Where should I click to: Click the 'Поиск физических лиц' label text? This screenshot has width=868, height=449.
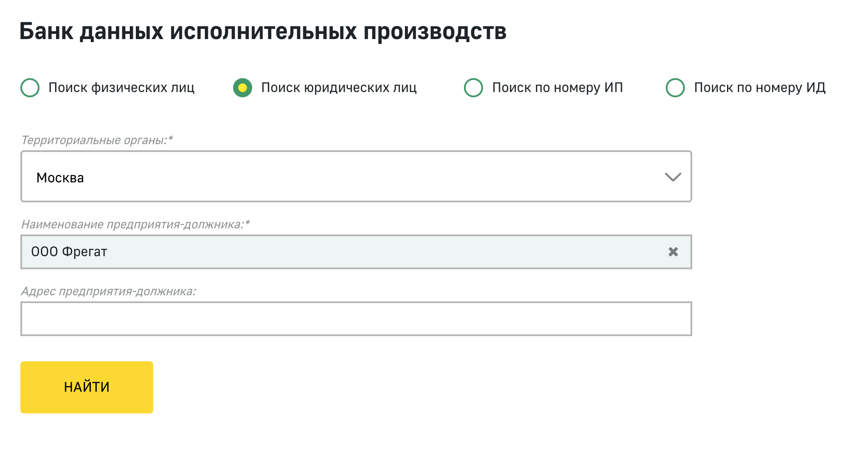[122, 88]
